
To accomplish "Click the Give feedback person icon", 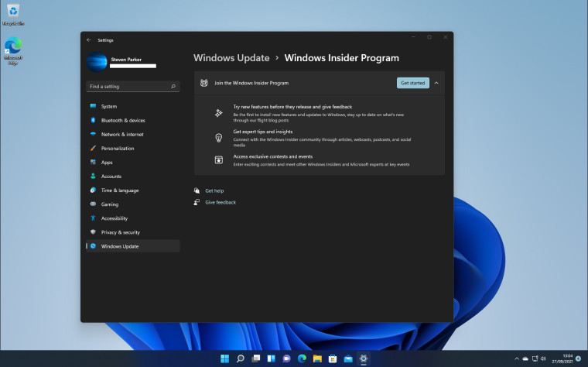I will [x=197, y=202].
